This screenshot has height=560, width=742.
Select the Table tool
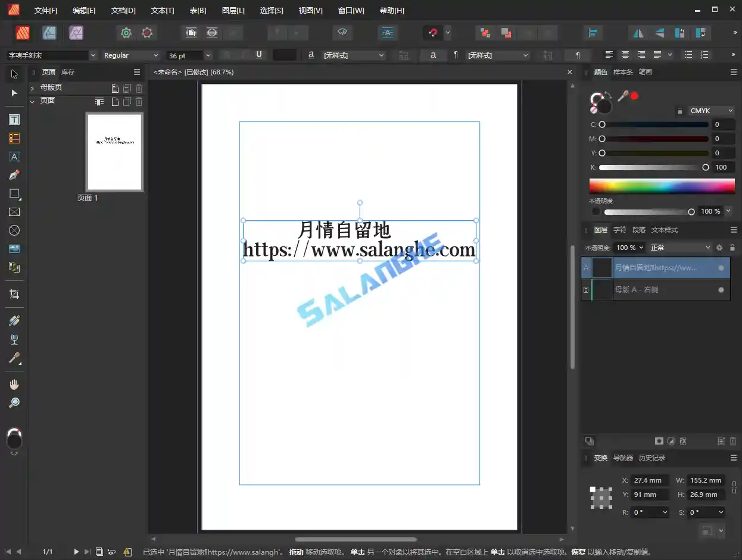[14, 137]
